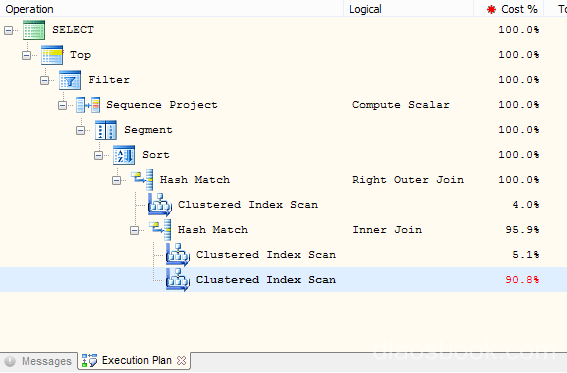Select the Sequence Project row label

click(x=162, y=105)
